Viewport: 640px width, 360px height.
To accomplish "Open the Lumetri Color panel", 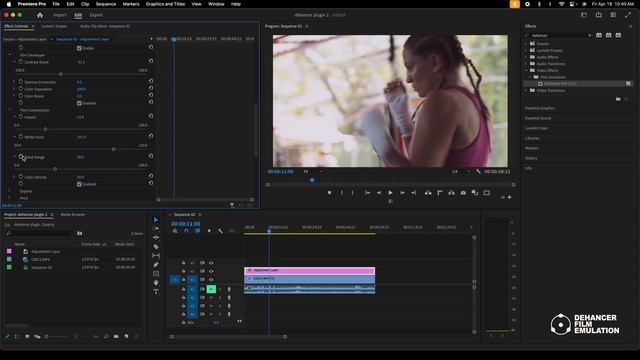I will click(x=536, y=128).
